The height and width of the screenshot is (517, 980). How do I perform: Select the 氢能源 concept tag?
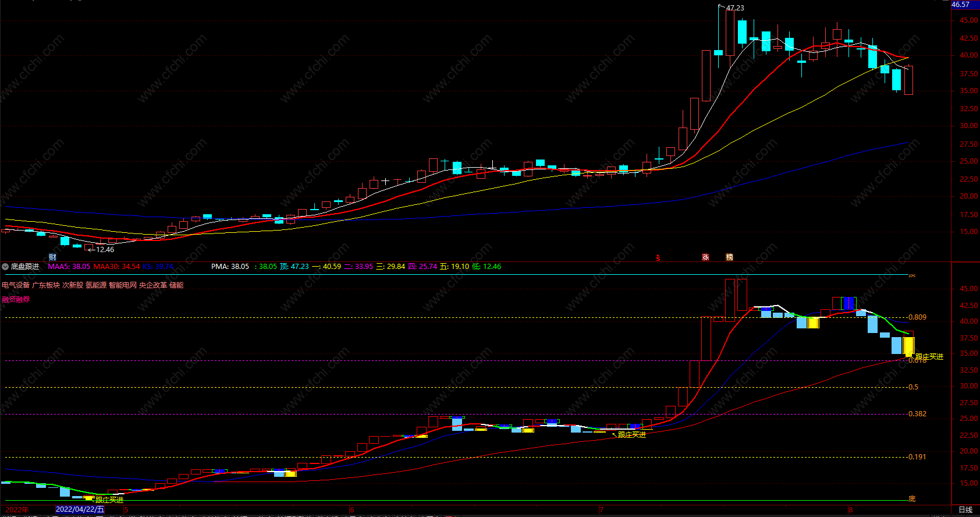[x=96, y=285]
